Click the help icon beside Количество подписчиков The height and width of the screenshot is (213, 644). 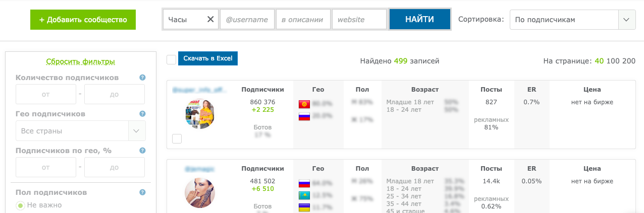pyautogui.click(x=142, y=78)
